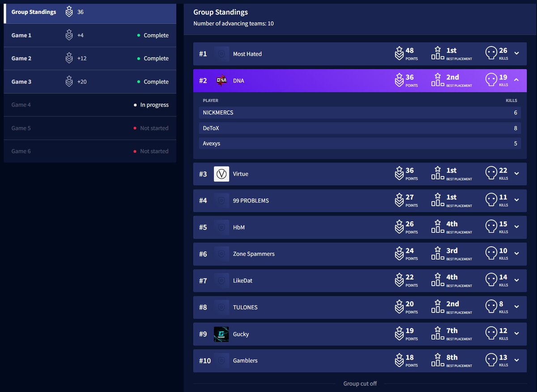Click points badge icon beside Game 1
The image size is (537, 392).
(x=69, y=35)
